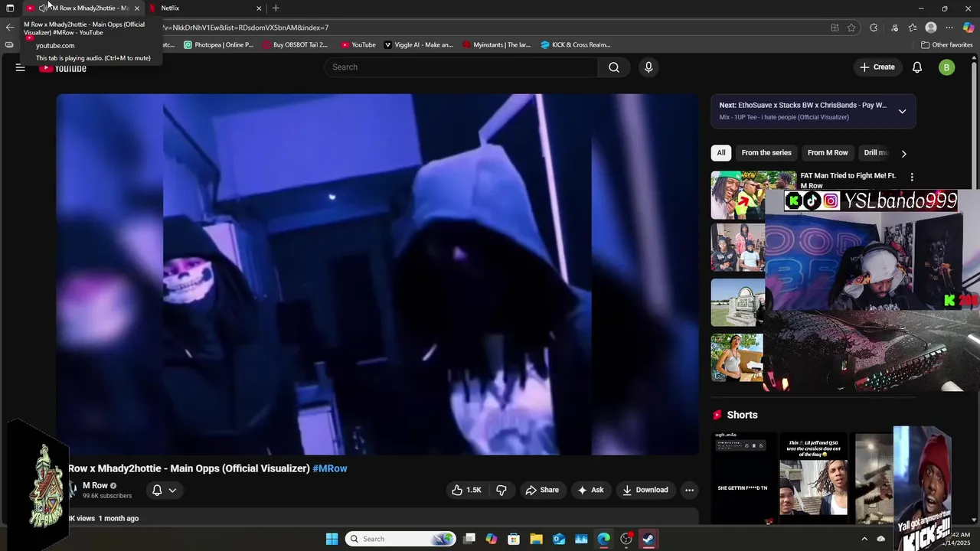Select the 'Drill' filter chip
Image resolution: width=980 pixels, height=551 pixels.
click(x=875, y=153)
